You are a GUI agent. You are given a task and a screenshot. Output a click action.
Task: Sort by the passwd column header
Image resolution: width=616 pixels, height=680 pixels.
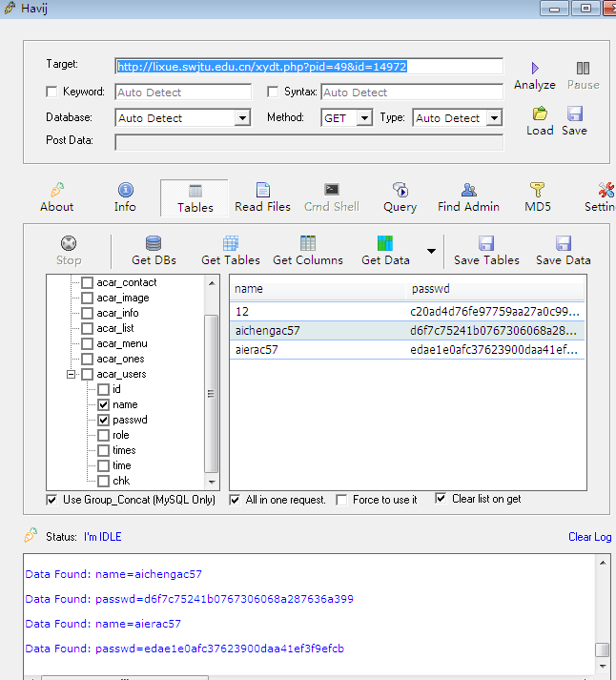[495, 289]
